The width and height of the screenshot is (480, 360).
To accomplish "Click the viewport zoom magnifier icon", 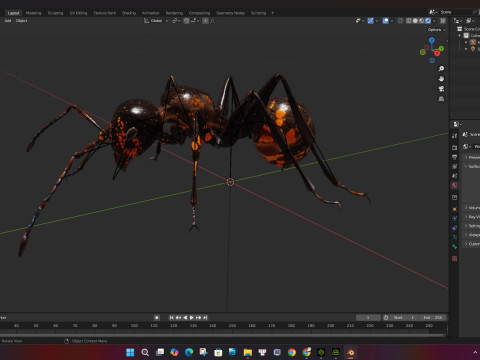I will point(441,69).
